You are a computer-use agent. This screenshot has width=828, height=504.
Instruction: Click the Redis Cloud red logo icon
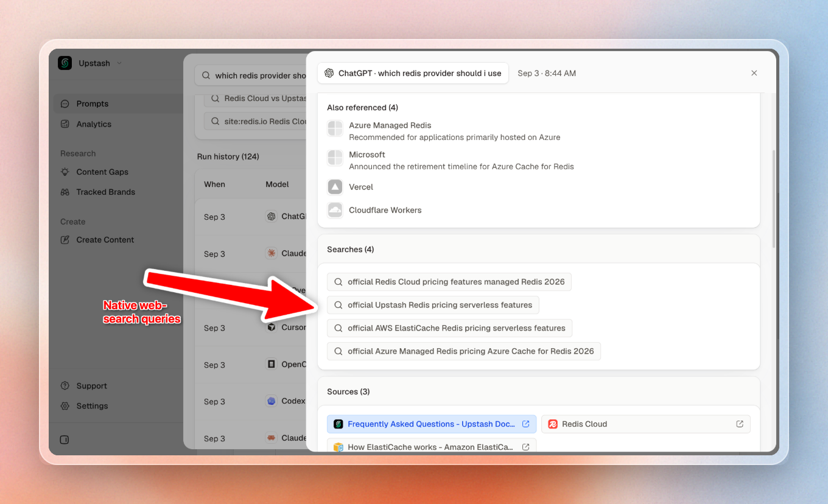[x=553, y=424]
